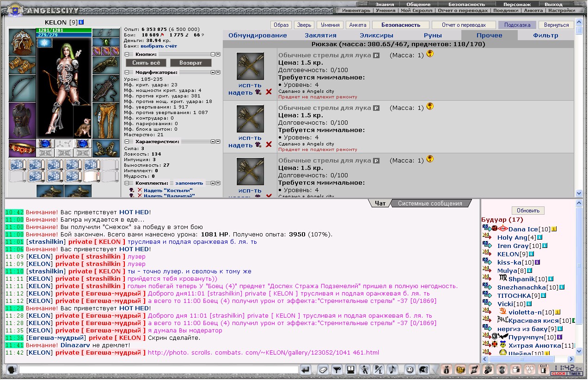Click the red CLOCK label

pyautogui.click(x=558, y=374)
